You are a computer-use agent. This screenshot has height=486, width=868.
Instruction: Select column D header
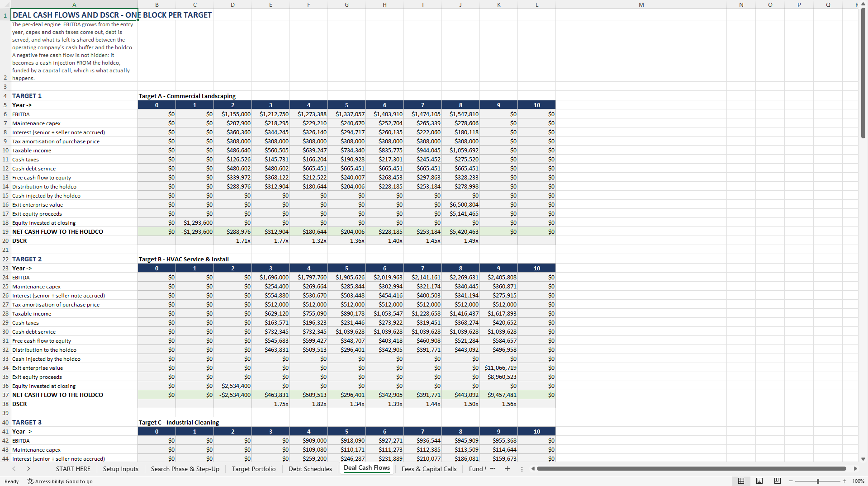pos(232,5)
